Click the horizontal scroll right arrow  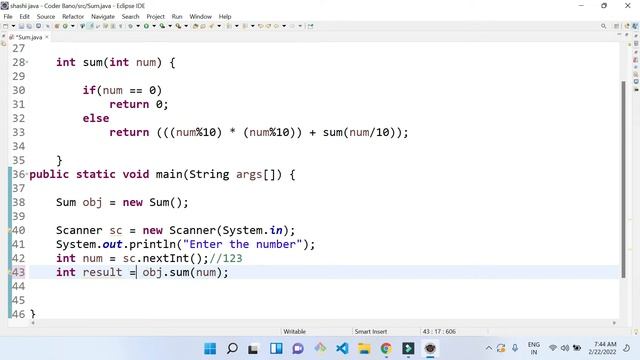pos(614,323)
